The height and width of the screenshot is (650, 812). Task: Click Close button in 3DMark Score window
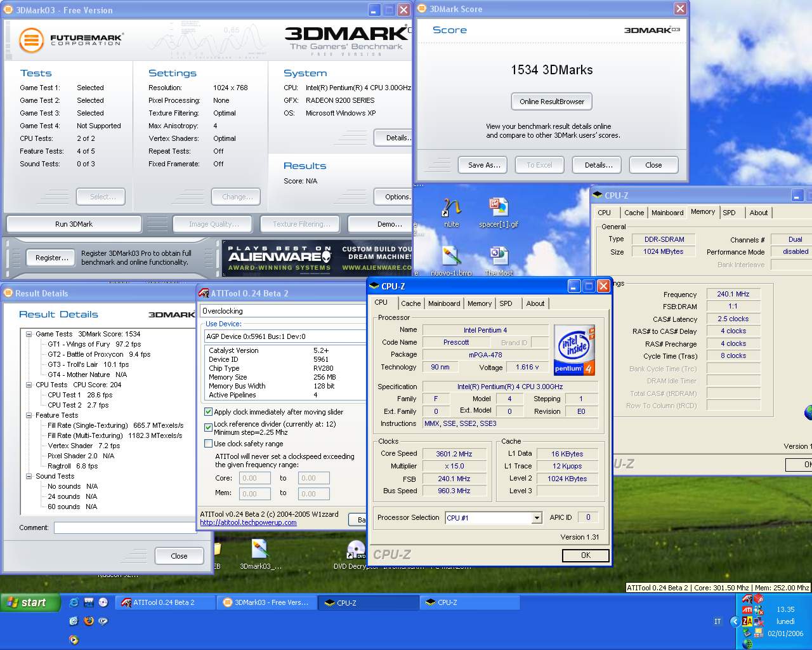653,165
